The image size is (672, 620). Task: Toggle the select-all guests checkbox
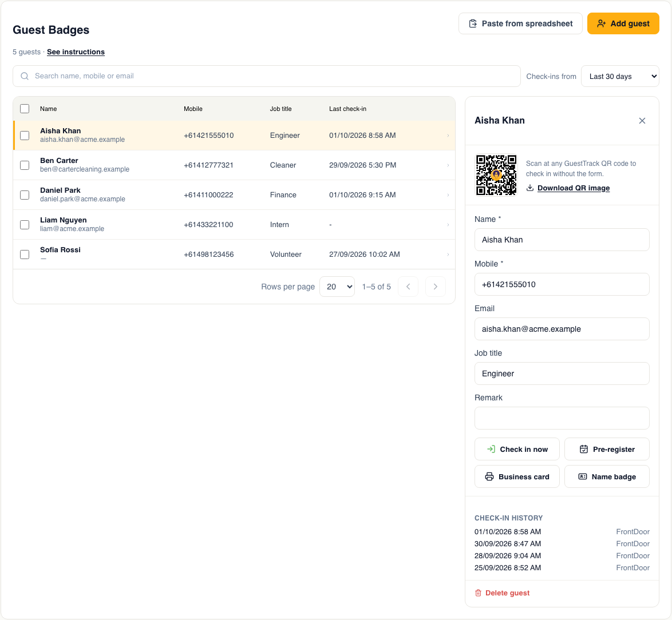[x=25, y=109]
